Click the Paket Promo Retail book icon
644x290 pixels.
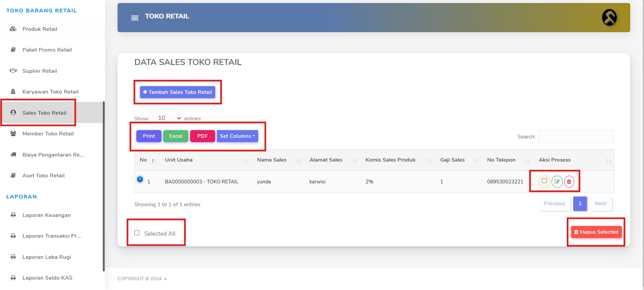pos(13,50)
